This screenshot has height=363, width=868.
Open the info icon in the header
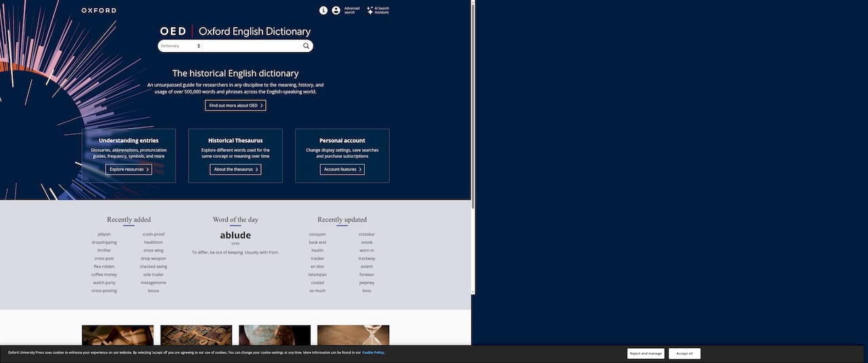tap(323, 10)
